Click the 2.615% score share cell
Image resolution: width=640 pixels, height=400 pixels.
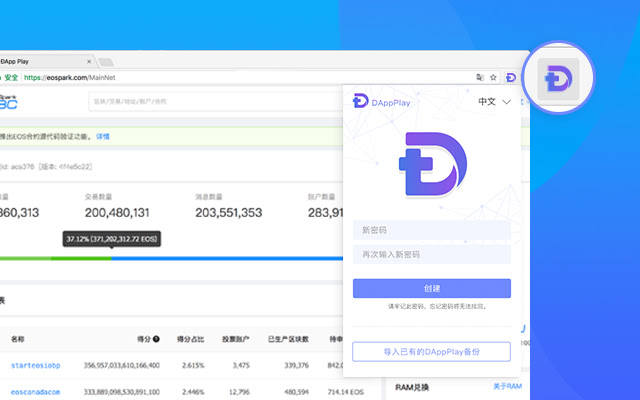coord(193,365)
